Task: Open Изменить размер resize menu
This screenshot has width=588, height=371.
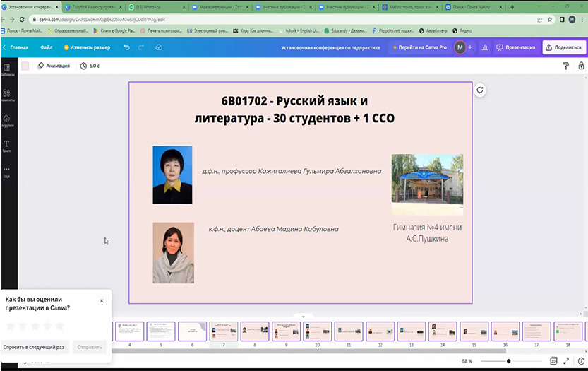Action: point(87,47)
